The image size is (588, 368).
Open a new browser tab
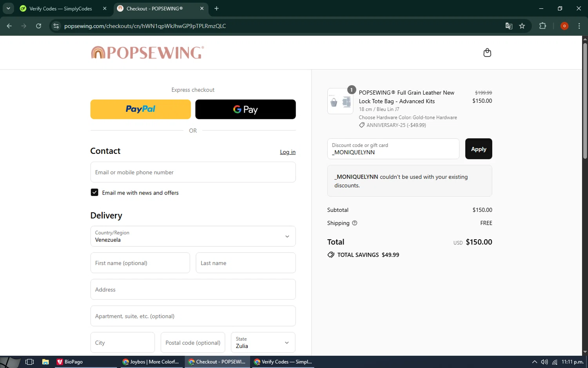[216, 8]
